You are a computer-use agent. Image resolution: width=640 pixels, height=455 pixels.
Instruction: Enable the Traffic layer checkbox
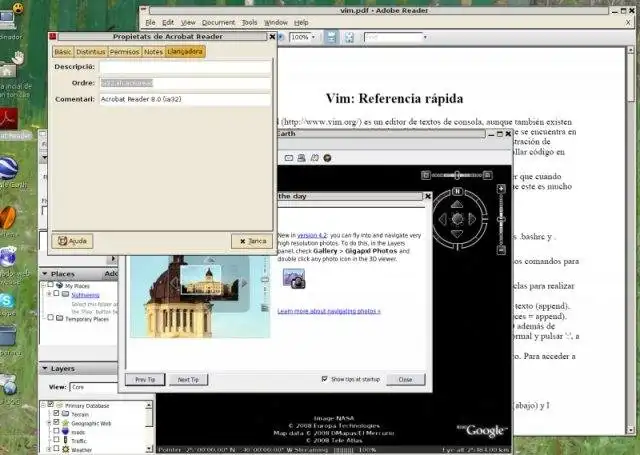(56, 440)
